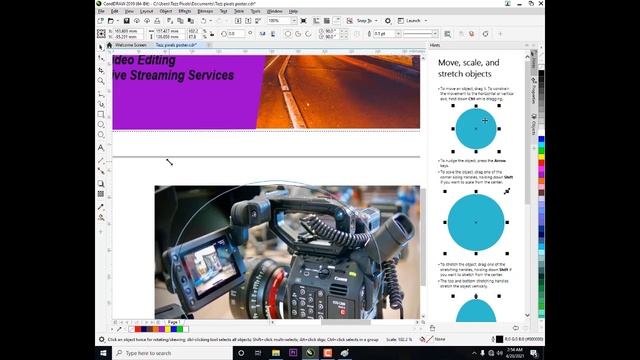Open Premiere Pro from the taskbar

[293, 353]
